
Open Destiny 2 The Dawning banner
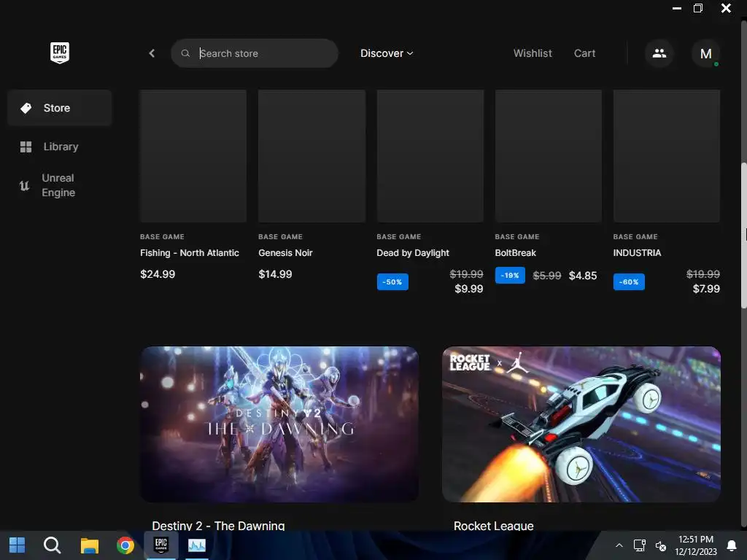[279, 424]
